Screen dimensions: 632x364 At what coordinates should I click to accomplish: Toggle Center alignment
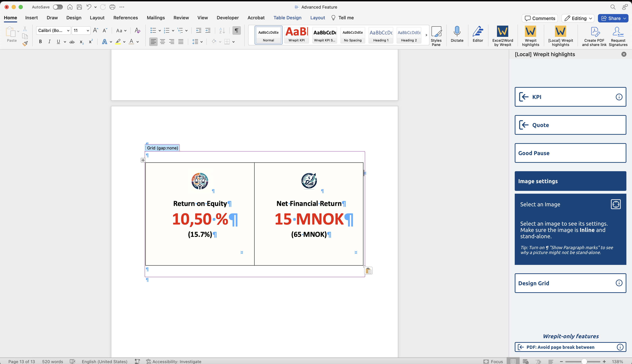click(162, 42)
